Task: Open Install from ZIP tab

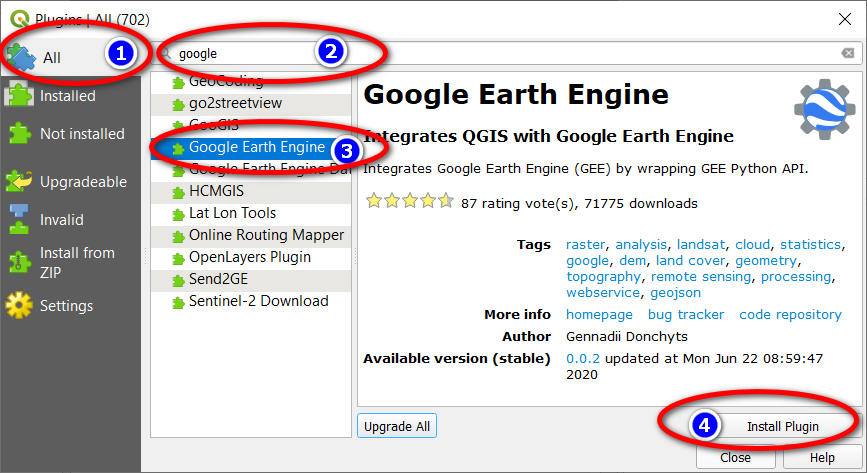Action: tap(71, 263)
